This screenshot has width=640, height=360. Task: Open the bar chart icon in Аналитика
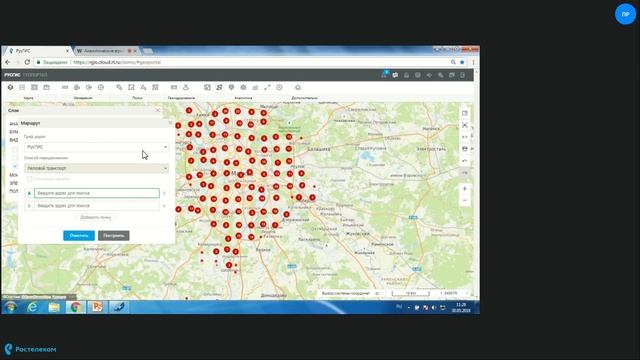pos(256,87)
